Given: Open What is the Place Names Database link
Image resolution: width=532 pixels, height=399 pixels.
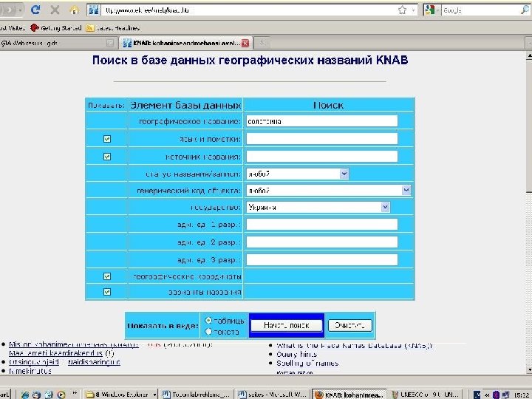Looking at the screenshot, I should (x=354, y=346).
